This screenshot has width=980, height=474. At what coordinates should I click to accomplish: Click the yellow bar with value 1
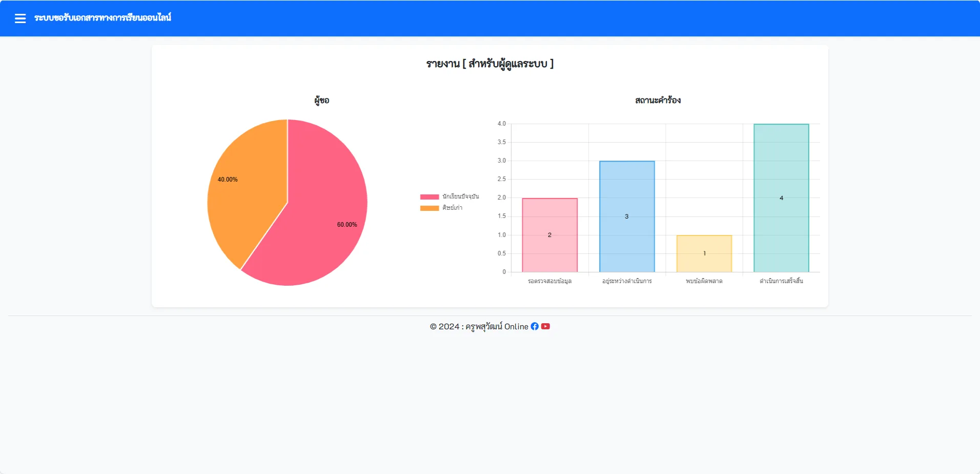[704, 253]
